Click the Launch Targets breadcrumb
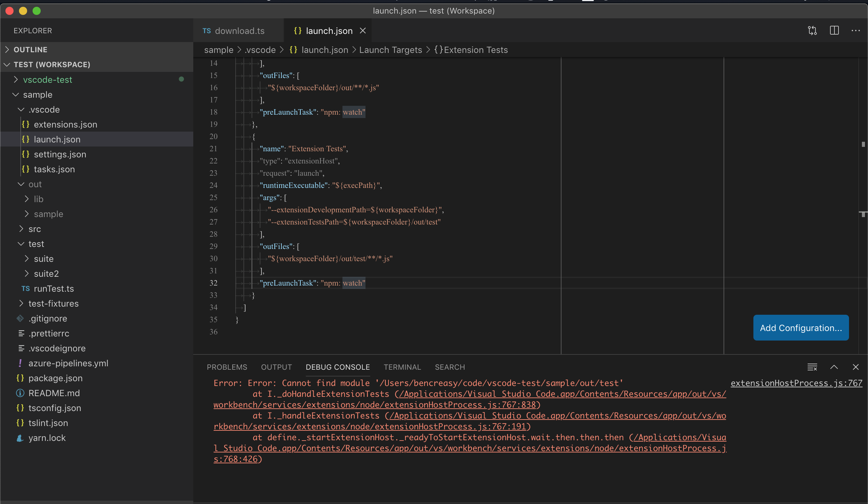 pos(390,50)
